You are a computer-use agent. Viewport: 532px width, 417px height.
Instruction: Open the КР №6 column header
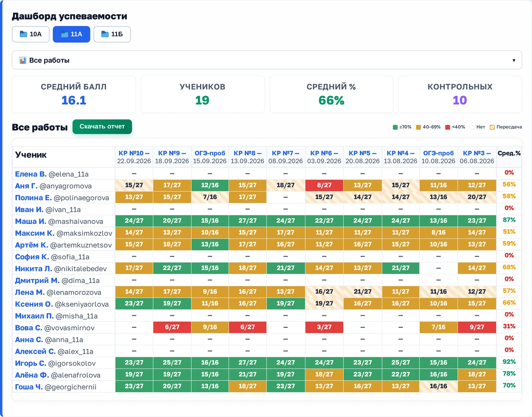tap(324, 157)
